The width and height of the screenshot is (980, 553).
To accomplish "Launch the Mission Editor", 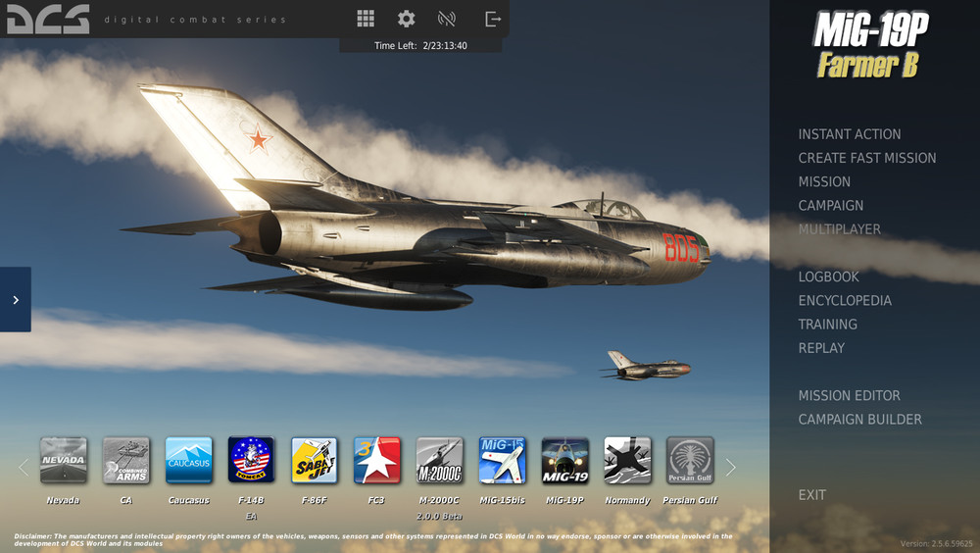I will (x=850, y=395).
